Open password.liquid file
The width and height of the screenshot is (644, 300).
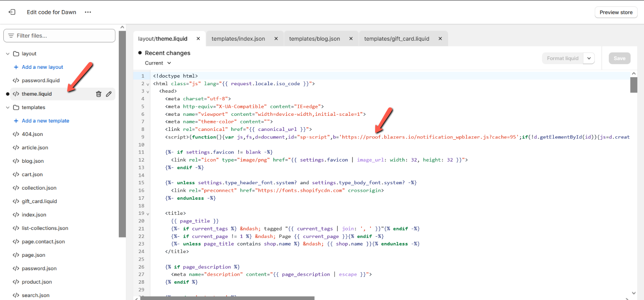click(x=41, y=81)
